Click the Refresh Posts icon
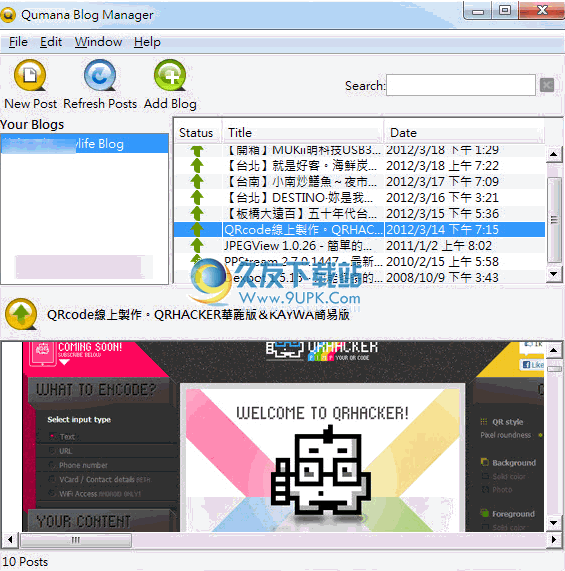This screenshot has height=571, width=565. (100, 75)
